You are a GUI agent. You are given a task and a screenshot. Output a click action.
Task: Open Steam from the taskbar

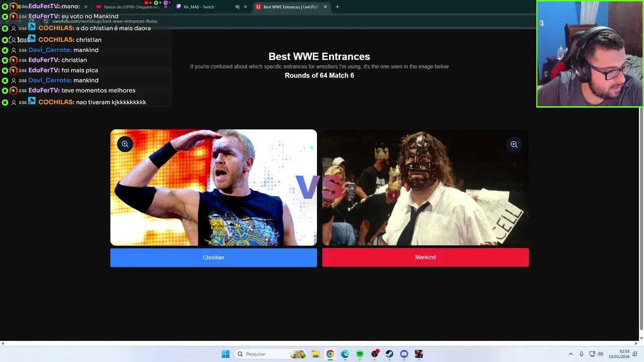(x=389, y=354)
